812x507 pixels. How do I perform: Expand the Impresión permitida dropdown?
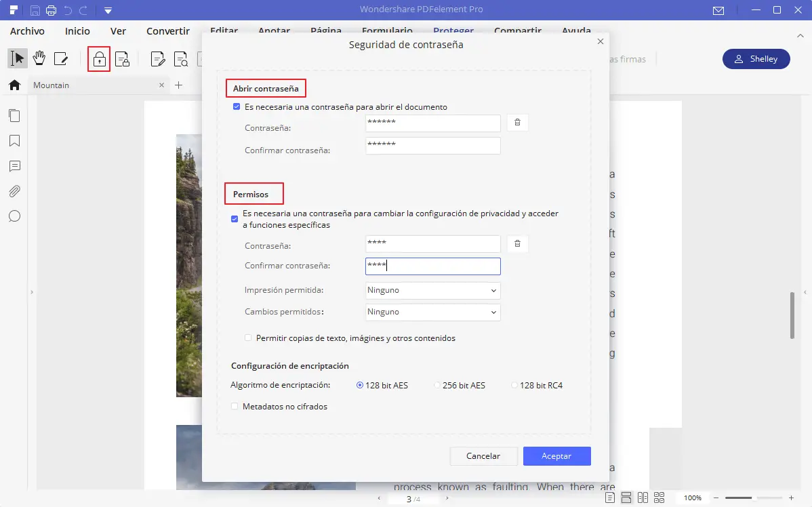(433, 291)
